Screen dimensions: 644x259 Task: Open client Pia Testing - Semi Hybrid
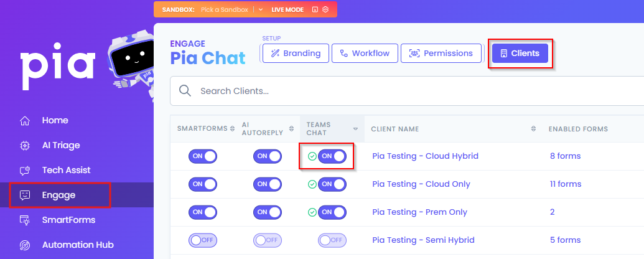point(423,240)
